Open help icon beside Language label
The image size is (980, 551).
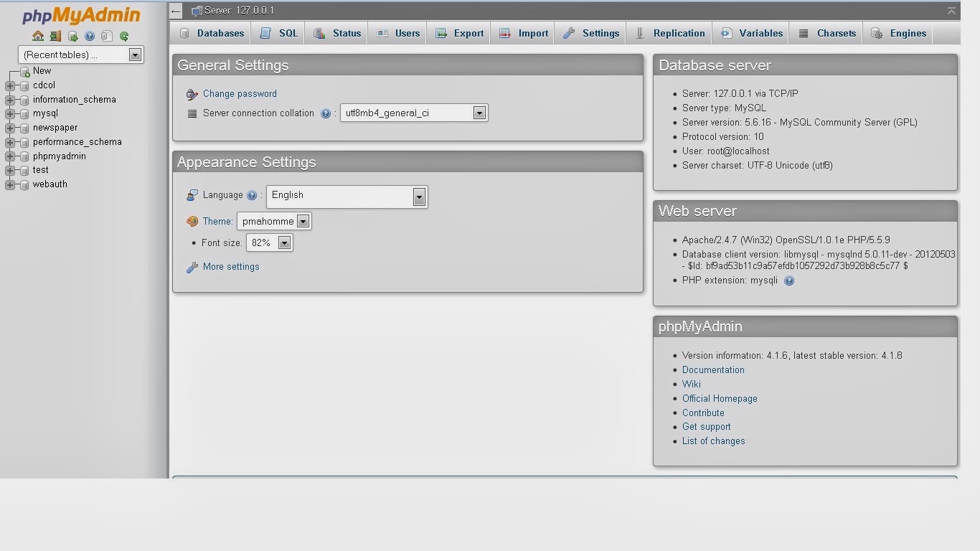252,195
